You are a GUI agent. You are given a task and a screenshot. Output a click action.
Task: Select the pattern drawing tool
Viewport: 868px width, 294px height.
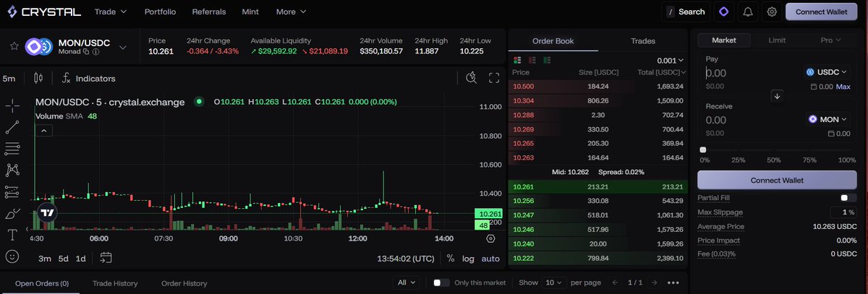[x=12, y=170]
